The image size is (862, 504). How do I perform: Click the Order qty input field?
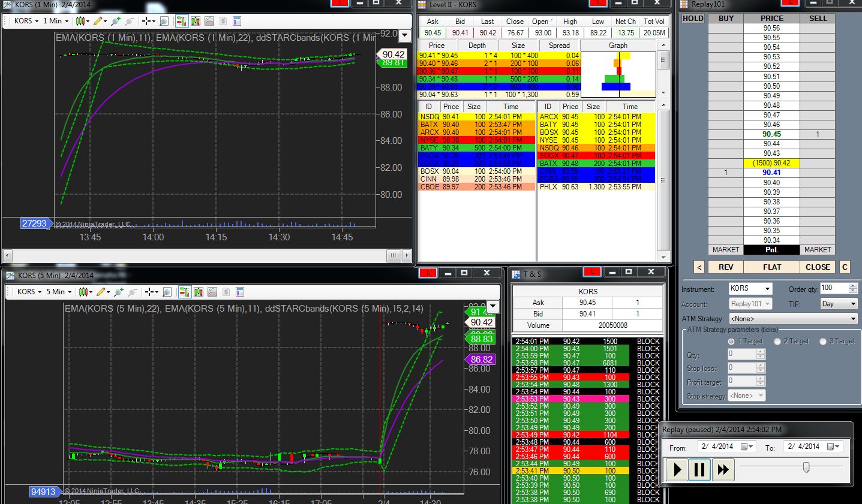[834, 288]
